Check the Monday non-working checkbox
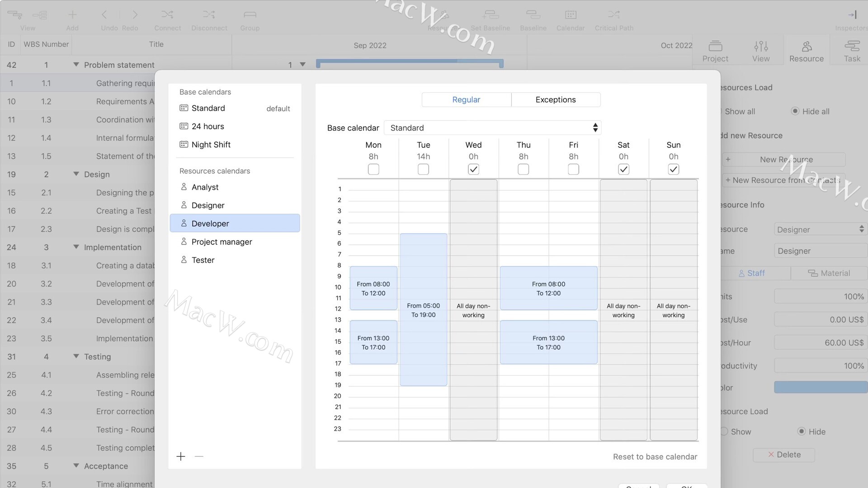 (373, 169)
